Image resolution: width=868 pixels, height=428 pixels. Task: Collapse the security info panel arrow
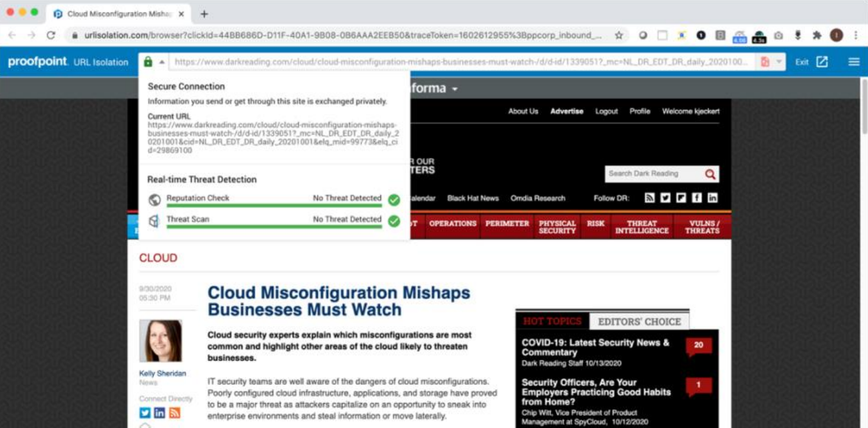162,62
